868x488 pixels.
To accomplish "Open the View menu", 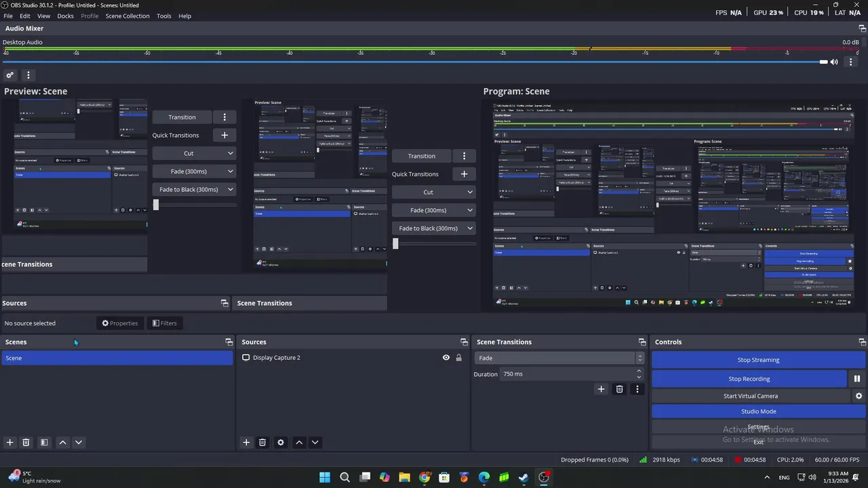I will point(43,16).
